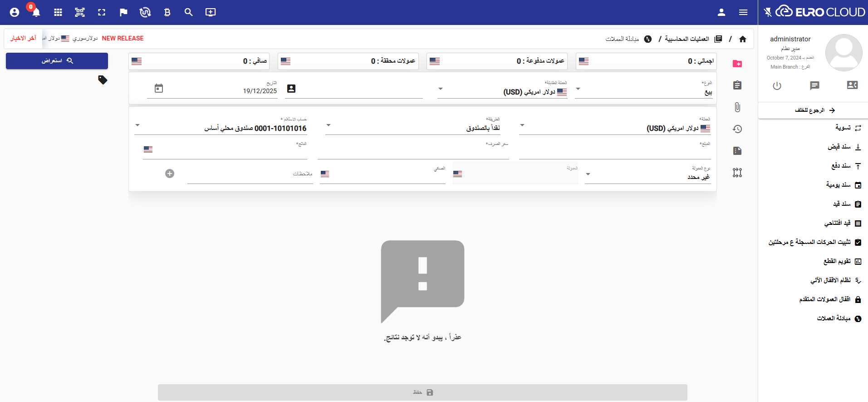The width and height of the screenshot is (868, 402).
Task: Open the history clock icon
Action: click(x=737, y=129)
